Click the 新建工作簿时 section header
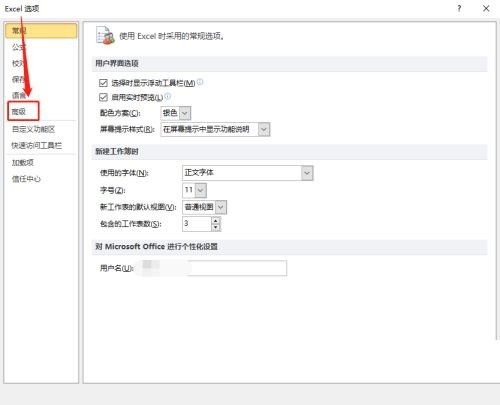This screenshot has width=500, height=405. [289, 152]
